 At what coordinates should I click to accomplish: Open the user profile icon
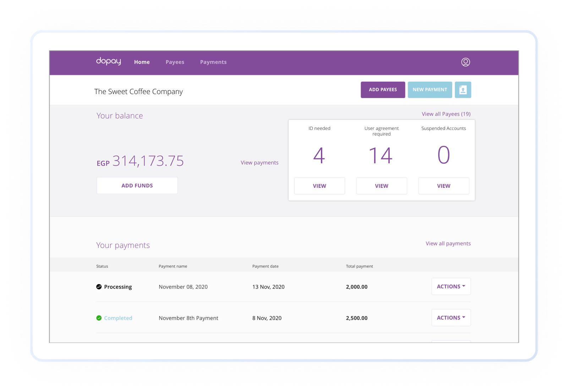[x=466, y=62]
